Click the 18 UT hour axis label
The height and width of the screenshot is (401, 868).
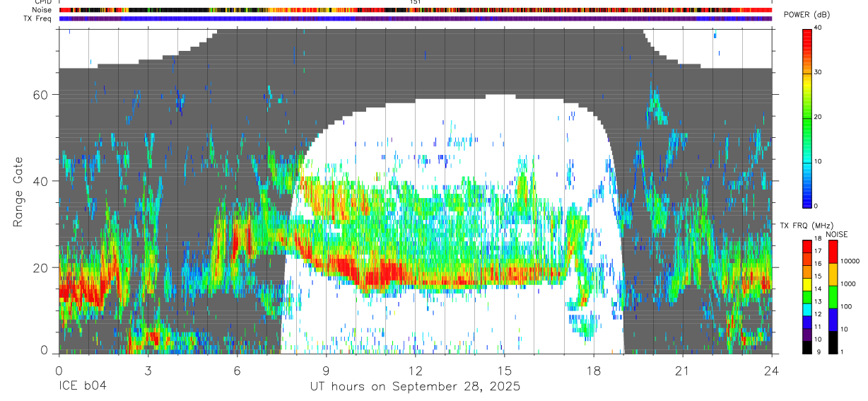(x=593, y=370)
